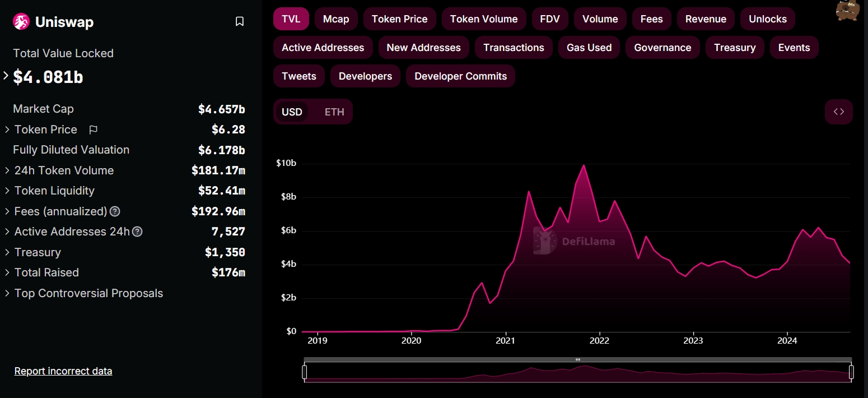The height and width of the screenshot is (398, 868).
Task: Switch chart denomination to ETH
Action: [x=334, y=112]
